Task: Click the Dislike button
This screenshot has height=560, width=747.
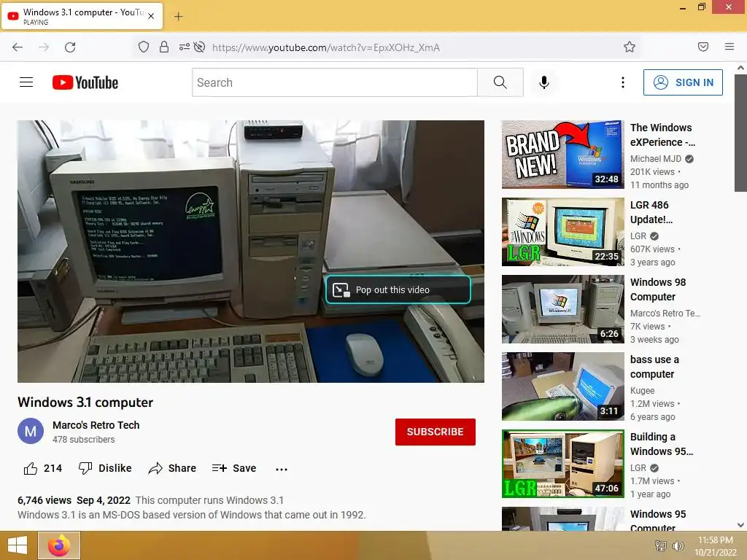Action: point(105,468)
